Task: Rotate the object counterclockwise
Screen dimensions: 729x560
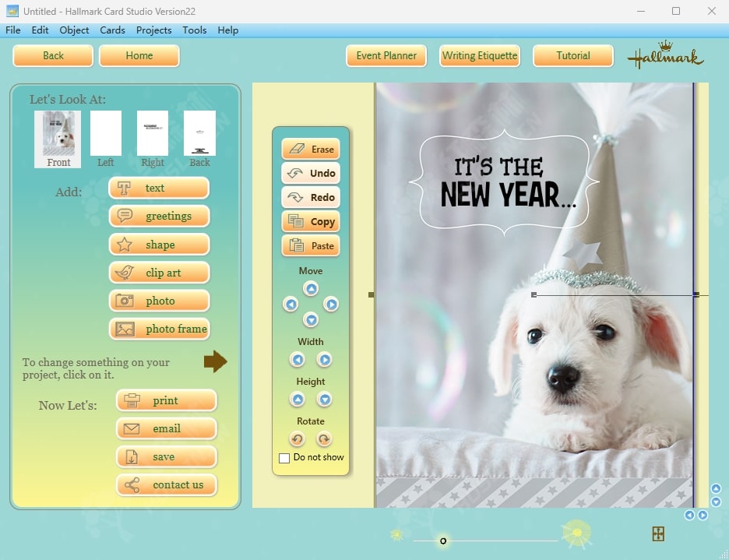Action: [297, 438]
